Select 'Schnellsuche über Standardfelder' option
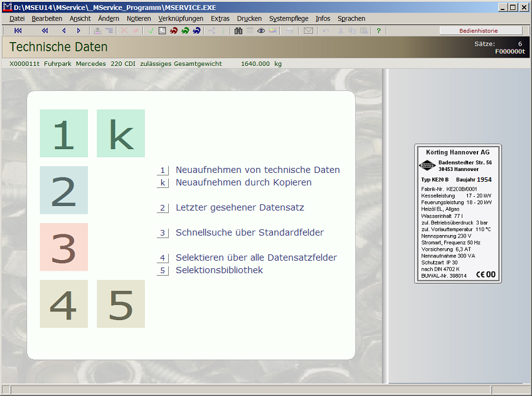Viewport: 532px width, 396px height. click(250, 232)
